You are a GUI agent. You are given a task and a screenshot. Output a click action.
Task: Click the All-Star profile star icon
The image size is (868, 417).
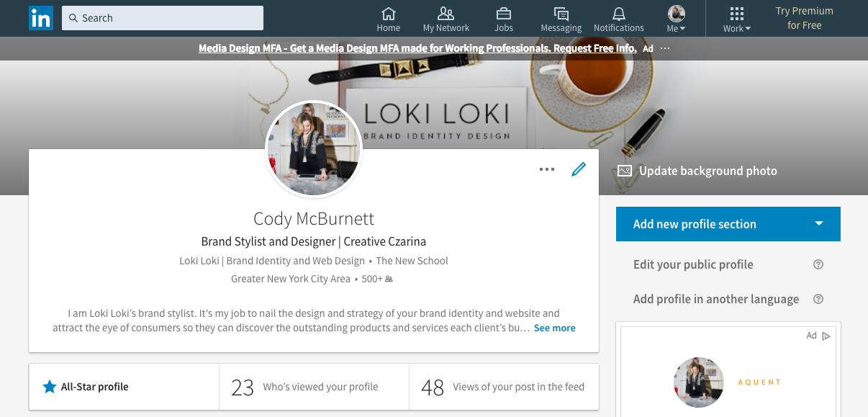(x=50, y=387)
